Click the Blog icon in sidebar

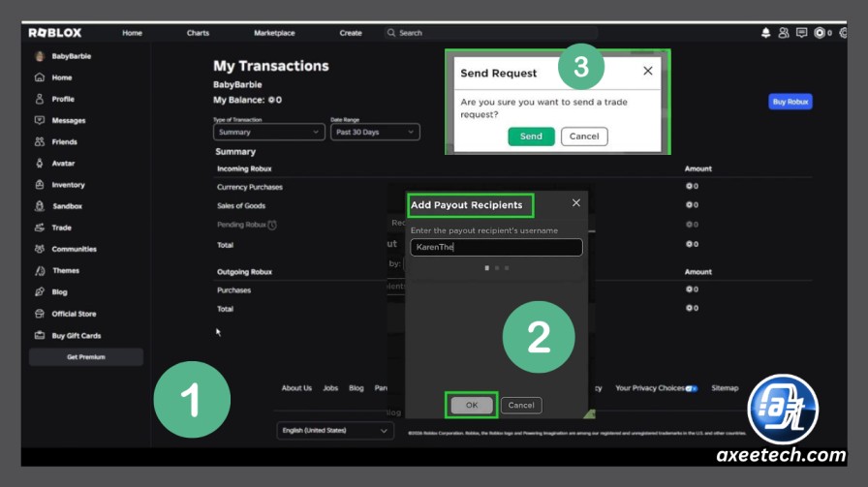[40, 291]
